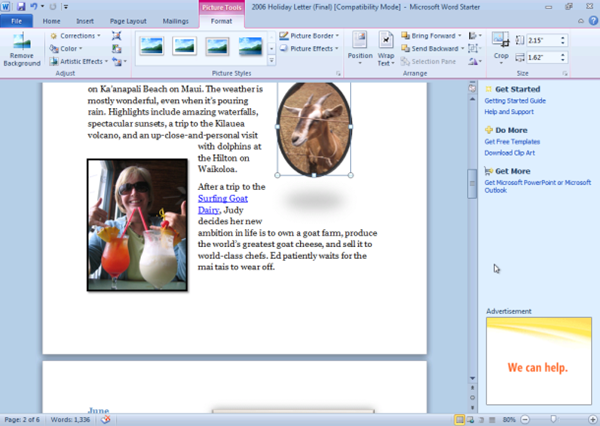600x426 pixels.
Task: Open the Artistic Effects dropdown
Action: (x=82, y=61)
